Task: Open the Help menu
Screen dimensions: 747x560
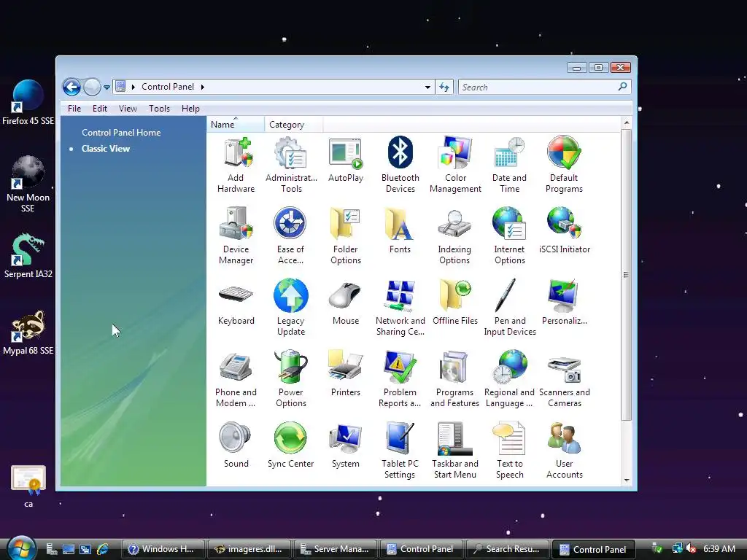Action: pos(190,109)
